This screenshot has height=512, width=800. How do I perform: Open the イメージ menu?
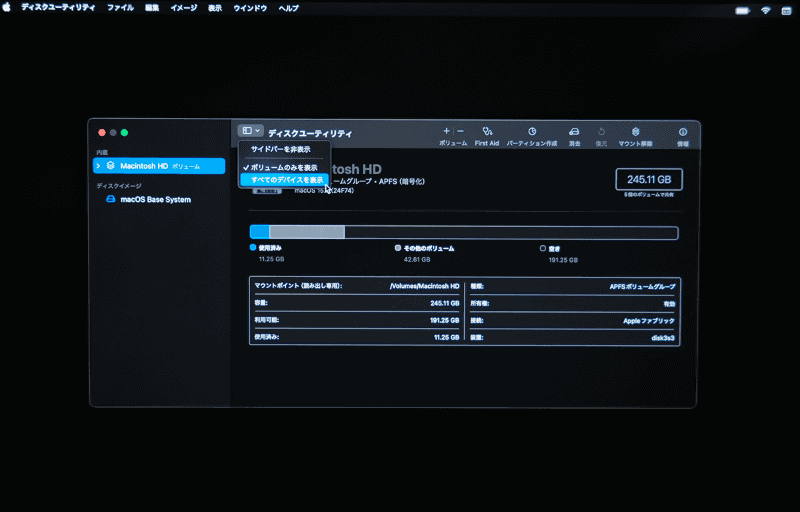point(184,8)
